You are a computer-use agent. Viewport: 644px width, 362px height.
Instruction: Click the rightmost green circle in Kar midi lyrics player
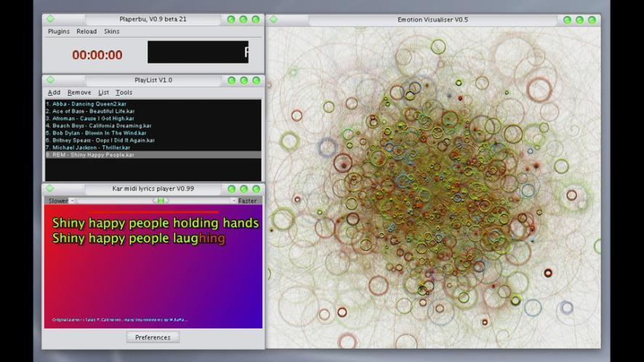coord(257,189)
